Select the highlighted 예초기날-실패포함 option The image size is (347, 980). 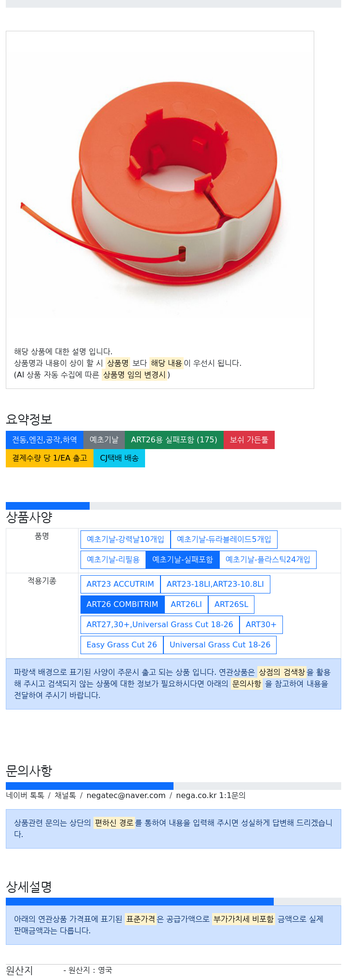coord(183,560)
